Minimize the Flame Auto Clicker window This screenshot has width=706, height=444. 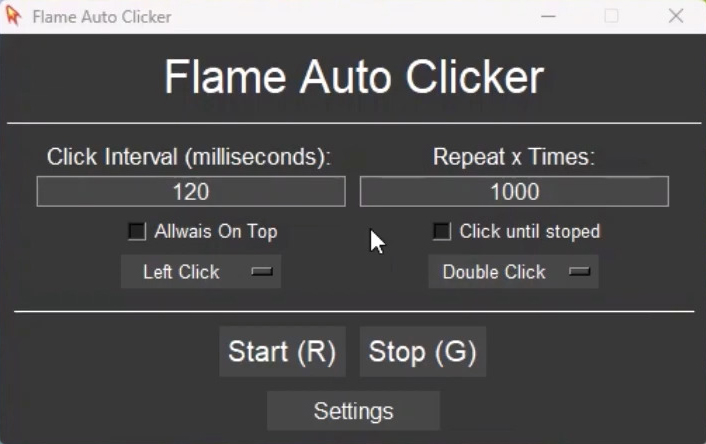548,16
